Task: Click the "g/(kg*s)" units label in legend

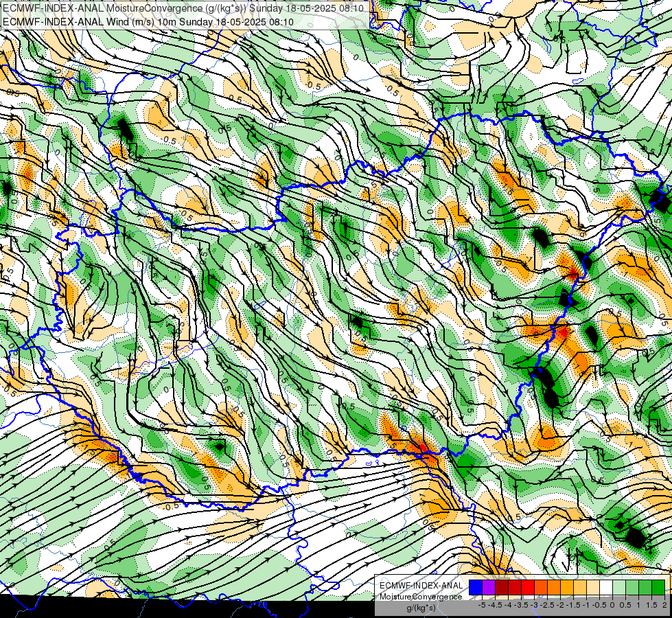Action: coord(421,608)
